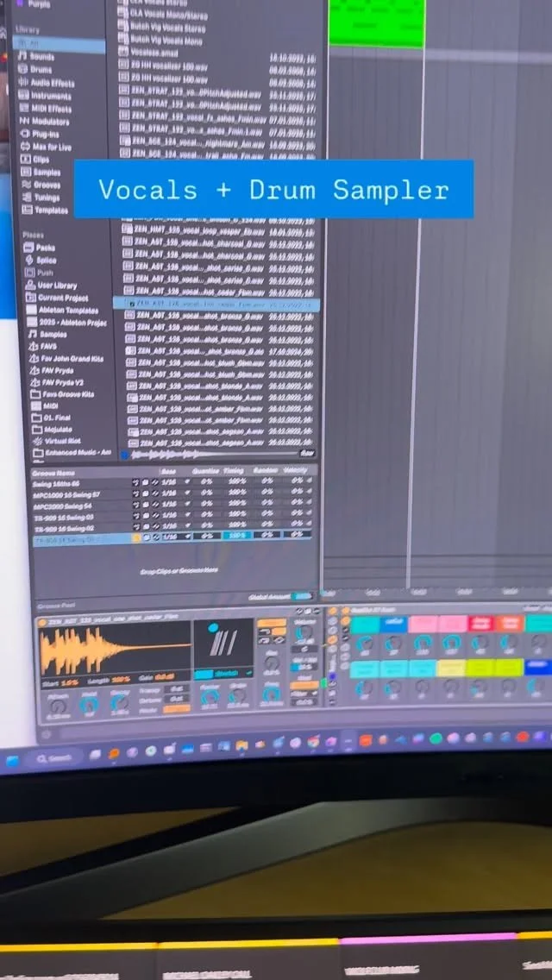The image size is (552, 980).
Task: Open the Fav John Grand Kits folder
Action: click(x=67, y=359)
